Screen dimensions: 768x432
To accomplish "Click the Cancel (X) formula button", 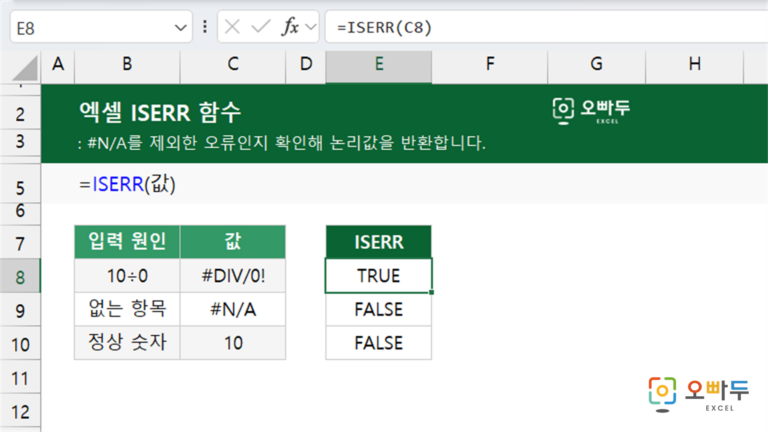I will tap(232, 27).
